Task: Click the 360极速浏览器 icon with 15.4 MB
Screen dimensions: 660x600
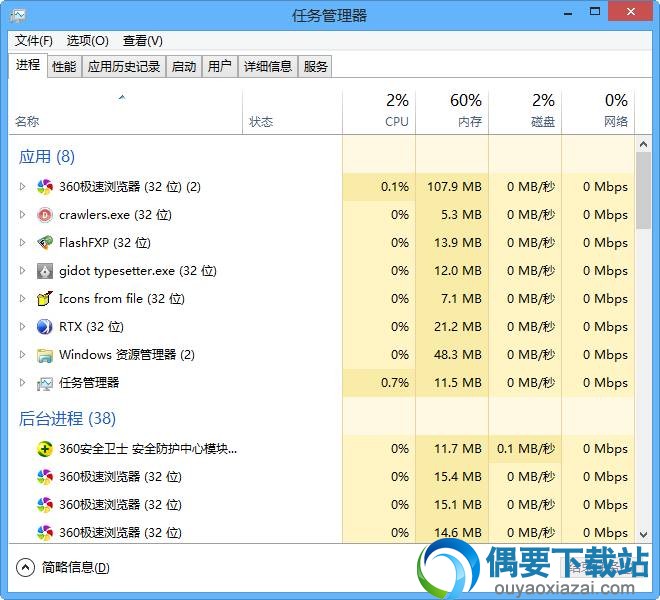Action: [x=45, y=477]
